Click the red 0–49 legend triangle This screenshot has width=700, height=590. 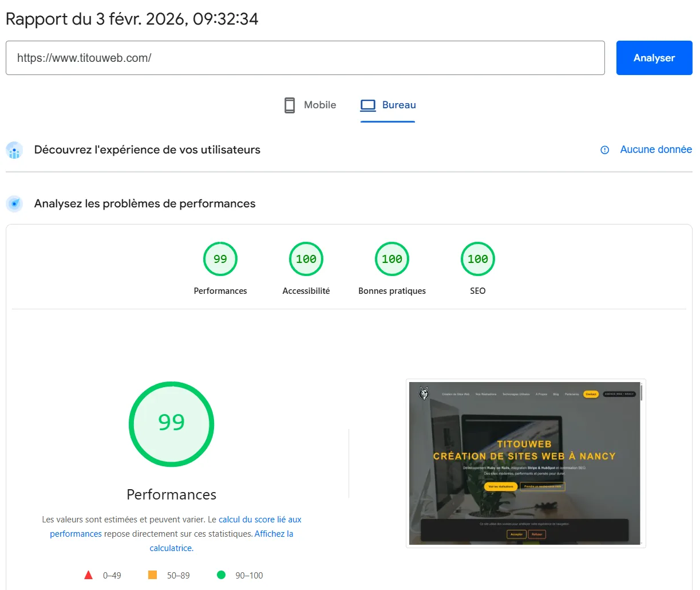pos(89,575)
